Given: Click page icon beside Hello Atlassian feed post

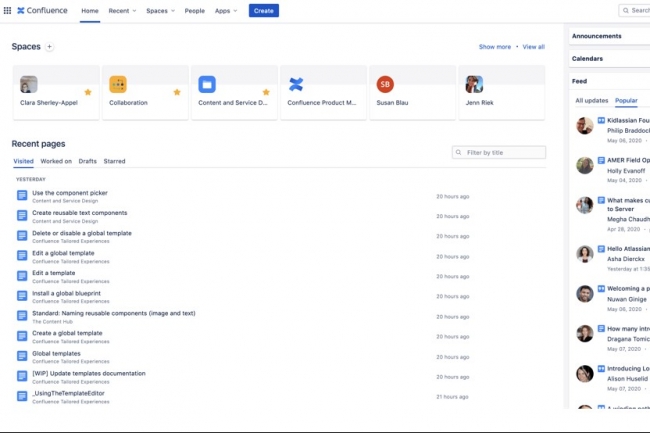Looking at the screenshot, I should pyautogui.click(x=601, y=249).
